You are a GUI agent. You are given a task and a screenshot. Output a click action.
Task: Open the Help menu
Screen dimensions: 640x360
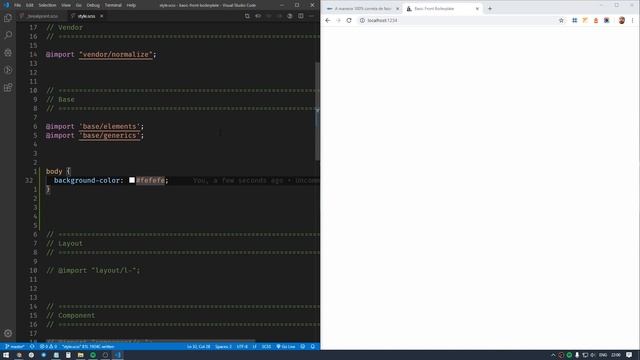[x=131, y=5]
